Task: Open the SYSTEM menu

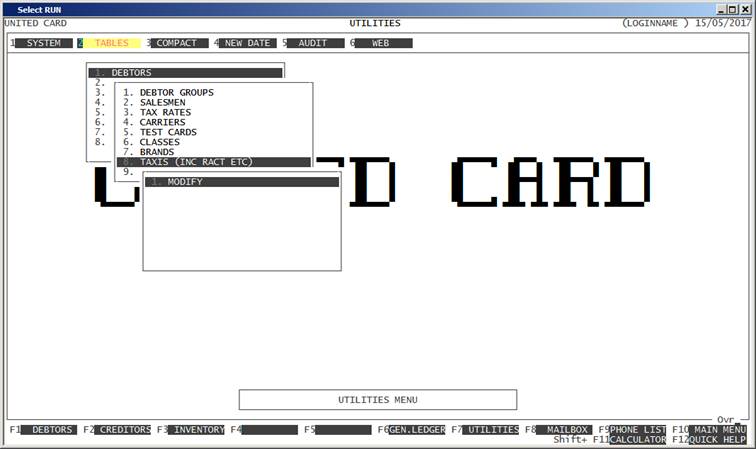Action: [43, 43]
